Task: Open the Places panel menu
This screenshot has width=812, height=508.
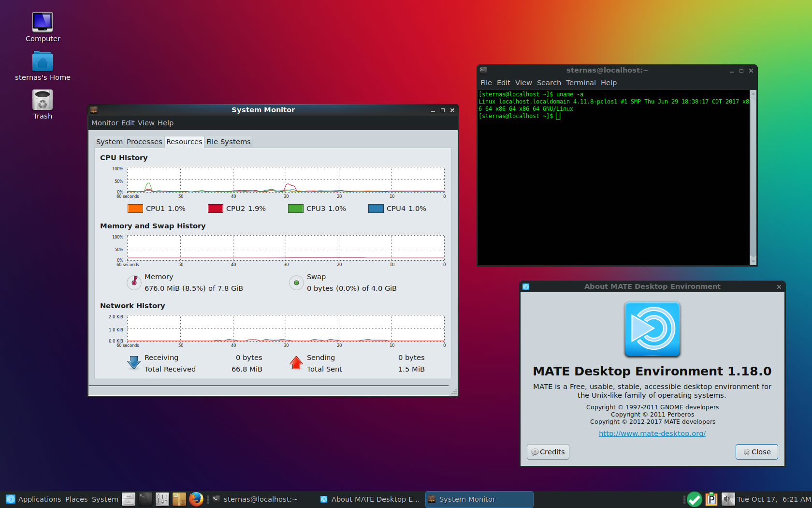Action: pyautogui.click(x=76, y=499)
